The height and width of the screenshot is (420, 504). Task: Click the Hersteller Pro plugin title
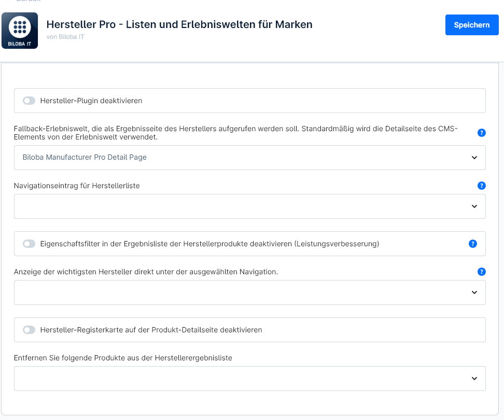tap(179, 24)
